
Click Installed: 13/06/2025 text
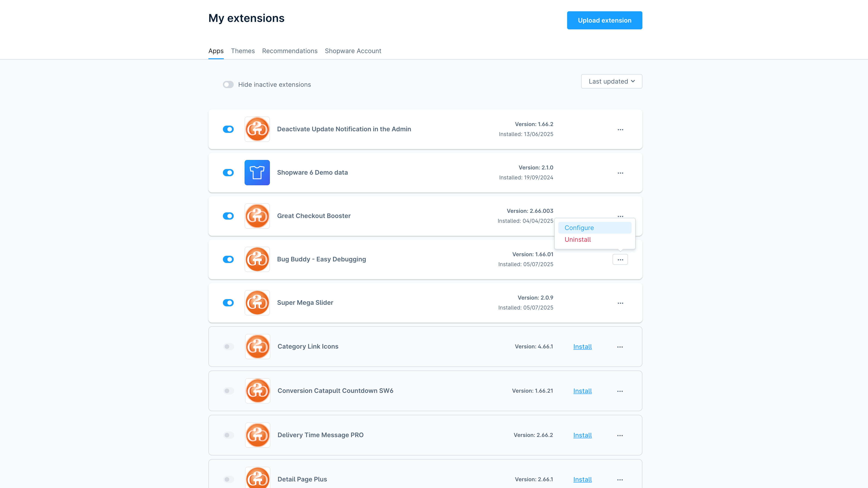526,134
